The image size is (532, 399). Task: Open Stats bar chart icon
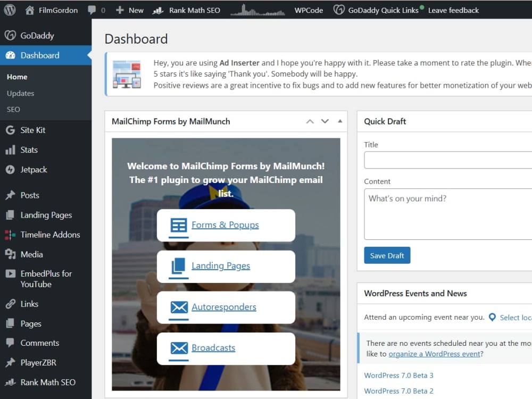click(x=10, y=150)
